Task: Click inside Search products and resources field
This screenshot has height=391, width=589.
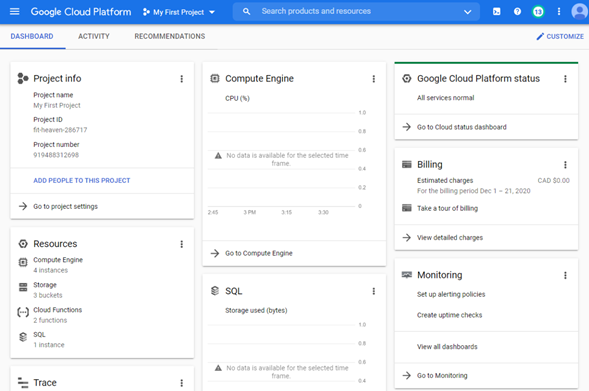Action: (357, 12)
